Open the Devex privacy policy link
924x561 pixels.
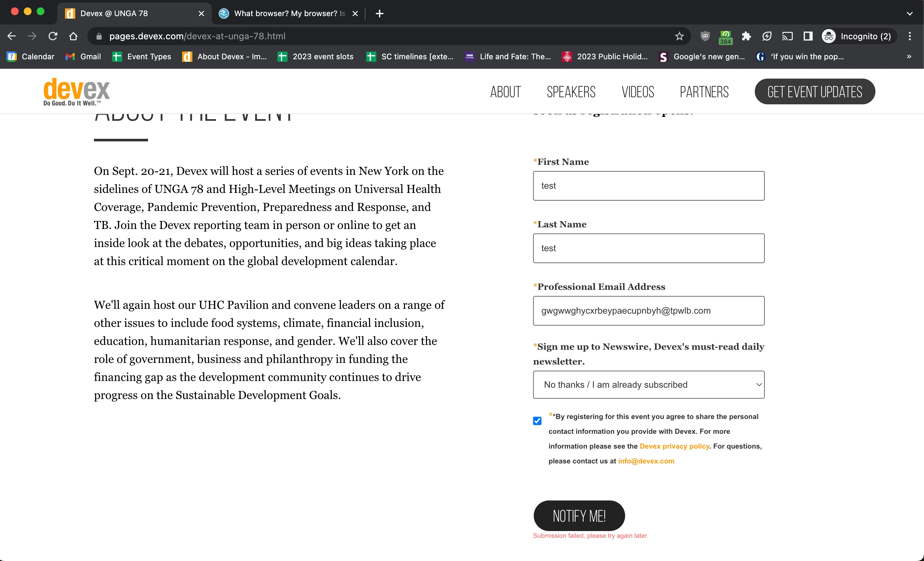(x=674, y=446)
